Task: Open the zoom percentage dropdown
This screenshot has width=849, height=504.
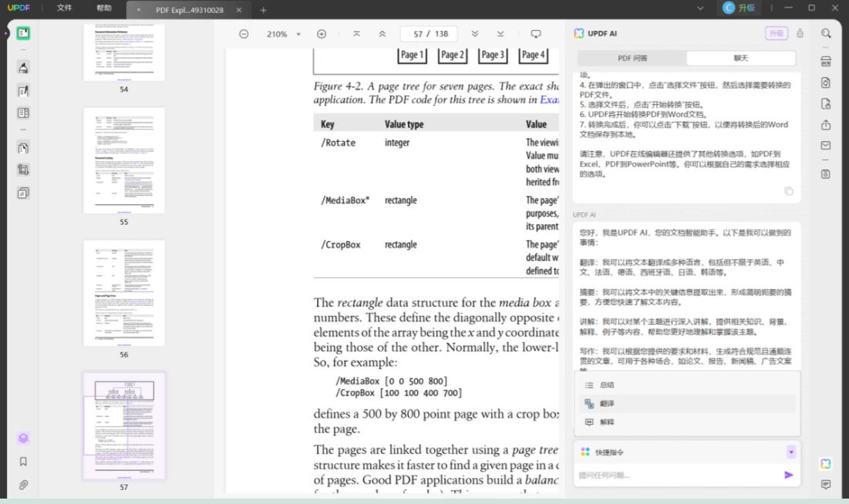Action: (298, 34)
